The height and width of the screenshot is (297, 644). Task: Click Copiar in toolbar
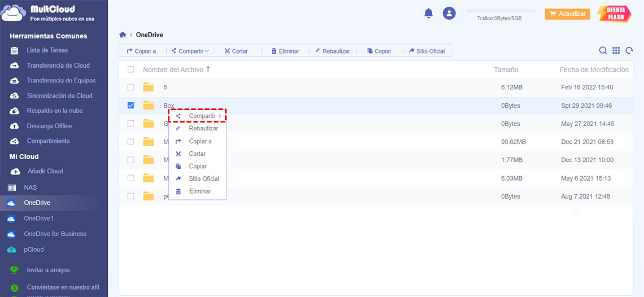[379, 51]
